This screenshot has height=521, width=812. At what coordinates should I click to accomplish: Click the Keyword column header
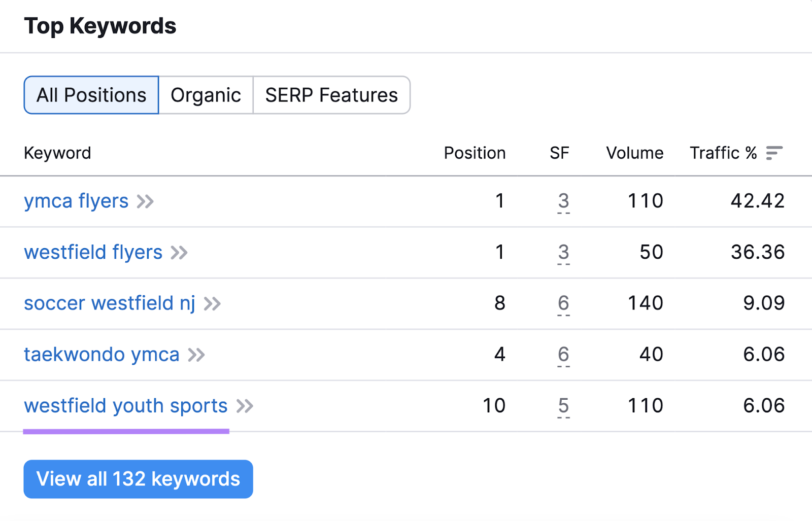tap(57, 153)
